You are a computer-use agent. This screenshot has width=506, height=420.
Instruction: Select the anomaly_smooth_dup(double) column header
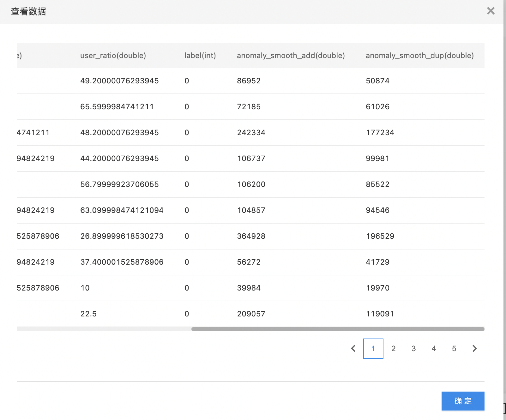tap(419, 56)
